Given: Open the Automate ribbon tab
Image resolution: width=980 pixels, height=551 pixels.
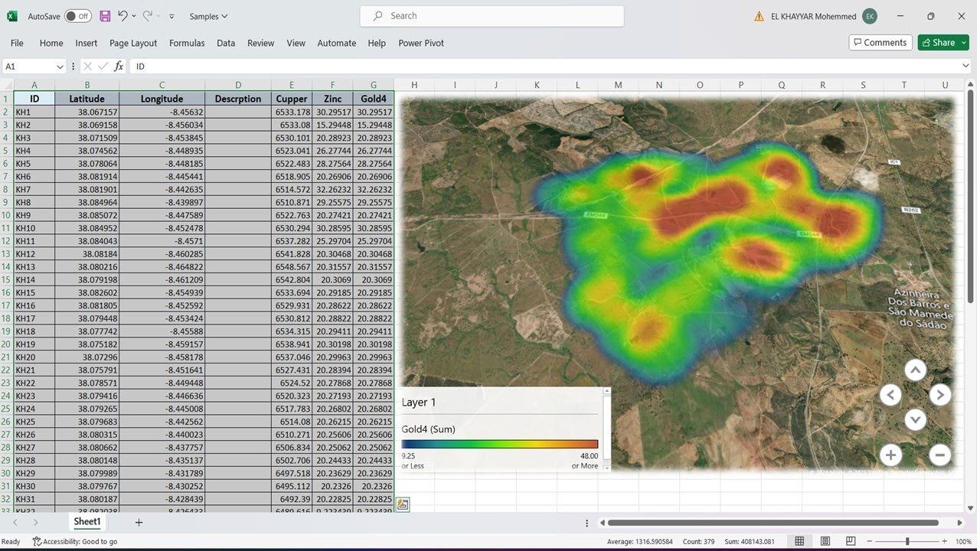Looking at the screenshot, I should (336, 43).
